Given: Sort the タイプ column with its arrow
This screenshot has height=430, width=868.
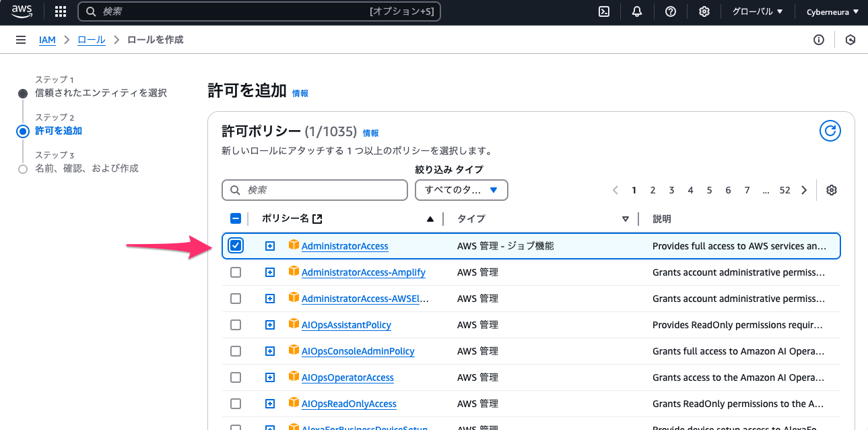Looking at the screenshot, I should pyautogui.click(x=626, y=219).
